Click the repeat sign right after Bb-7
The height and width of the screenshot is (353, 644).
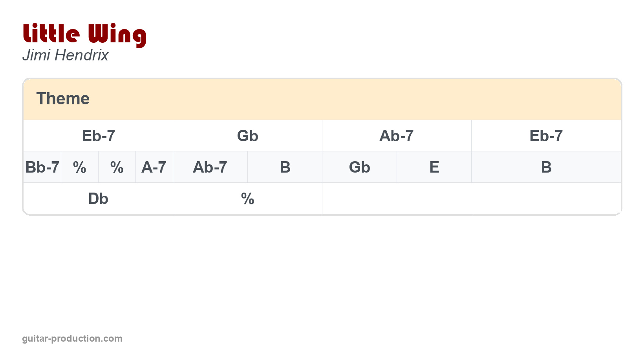(x=80, y=167)
